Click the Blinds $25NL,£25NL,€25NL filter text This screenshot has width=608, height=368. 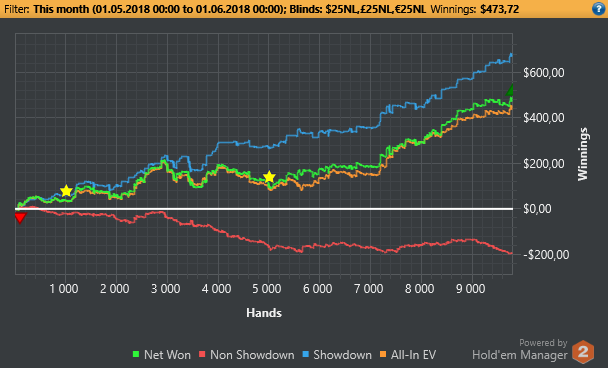coord(358,9)
